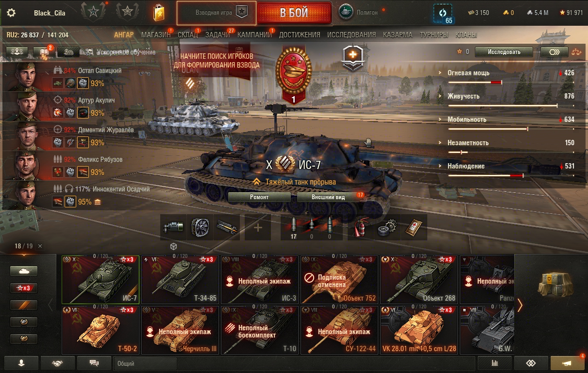Toggle the tank silhouette carousel filter
The width and height of the screenshot is (588, 373).
tap(24, 271)
